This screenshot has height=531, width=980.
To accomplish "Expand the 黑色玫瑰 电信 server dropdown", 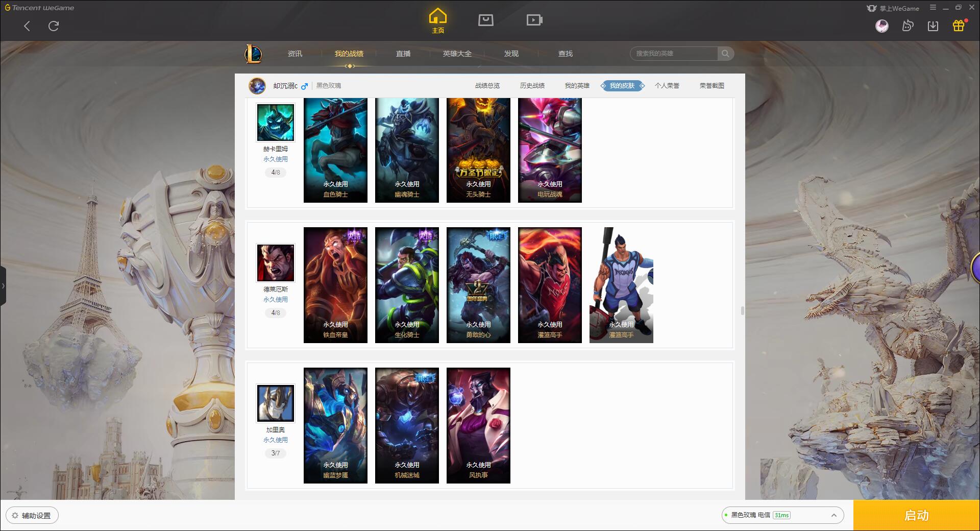I will point(782,515).
